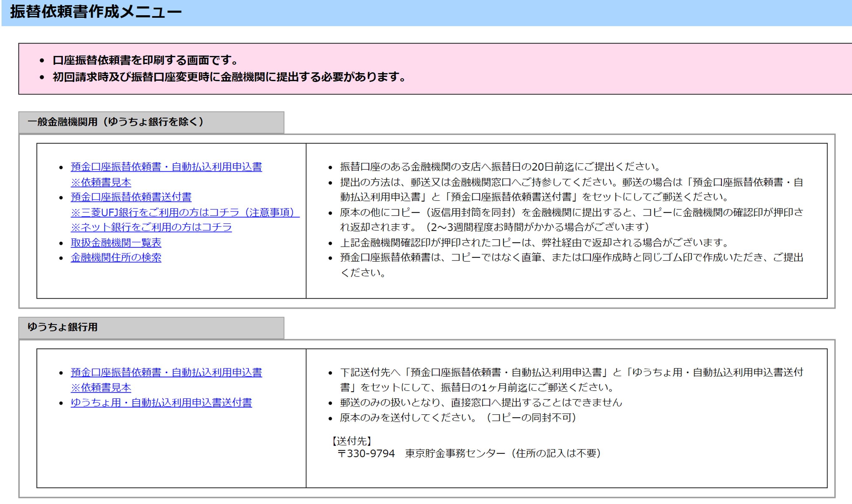Select the 一般金融機関用 section header
Screen dimensions: 852x504
pyautogui.click(x=116, y=121)
